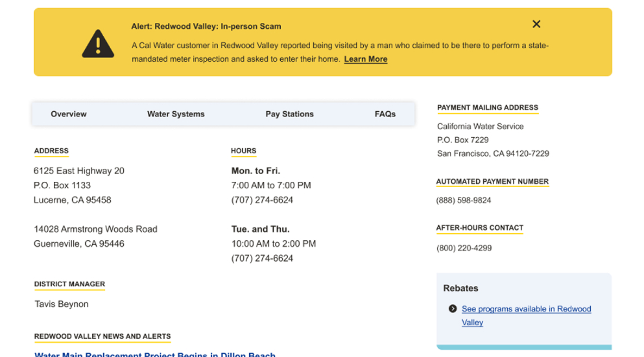Viewport: 644px width, 357px height.
Task: Open Learn More link in alert banner
Action: 365,59
